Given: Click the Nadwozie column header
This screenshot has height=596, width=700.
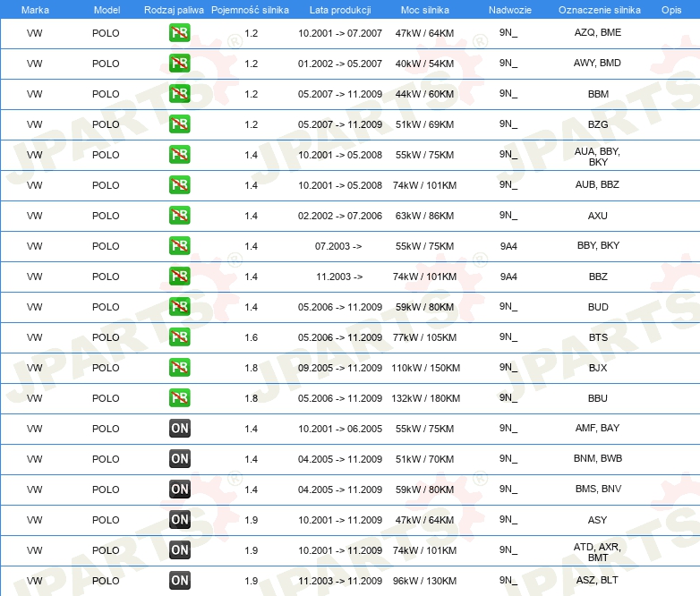Looking at the screenshot, I should pos(510,10).
